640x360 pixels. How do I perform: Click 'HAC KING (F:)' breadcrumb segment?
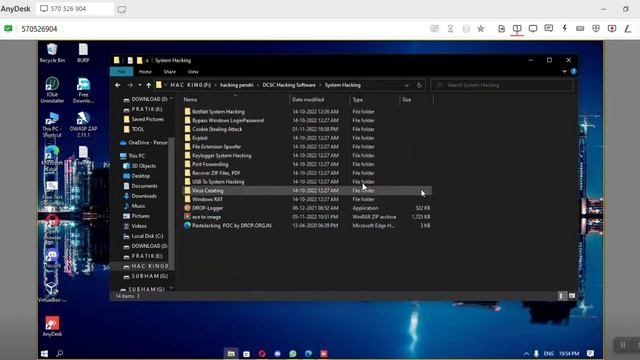coord(191,85)
